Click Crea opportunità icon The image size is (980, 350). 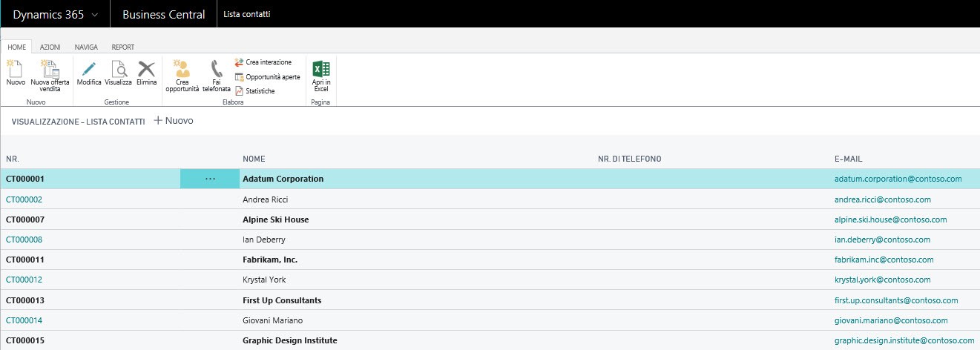click(x=182, y=69)
